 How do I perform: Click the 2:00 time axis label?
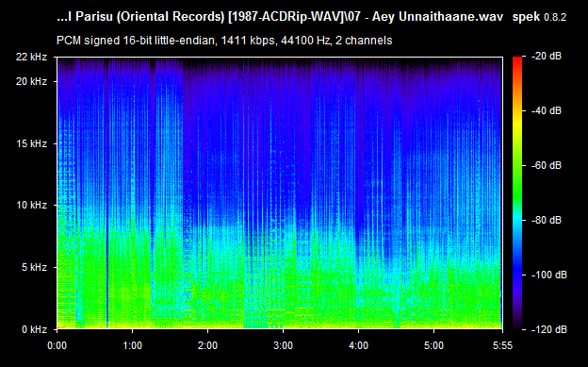tap(207, 345)
